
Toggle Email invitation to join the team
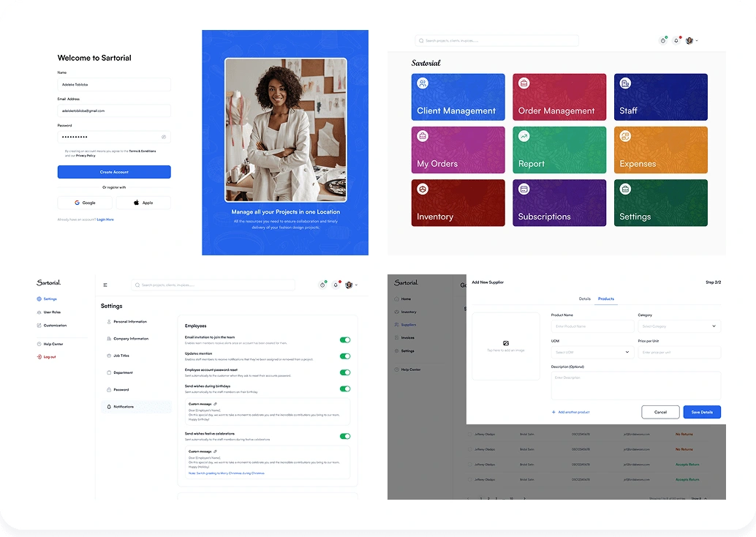pyautogui.click(x=345, y=340)
